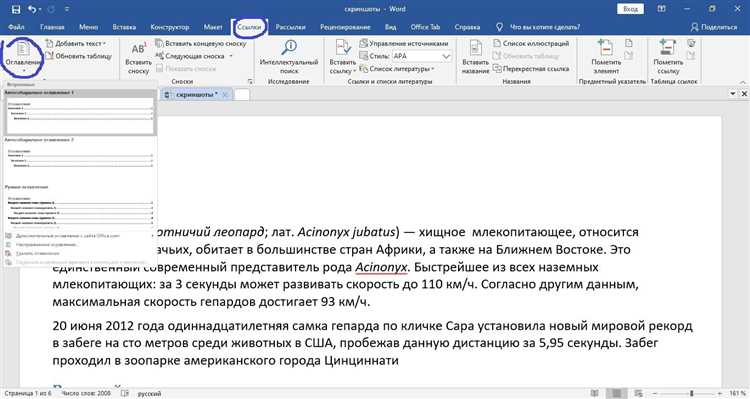Click the insert table of authorities icon
The image size is (750, 399).
click(691, 44)
